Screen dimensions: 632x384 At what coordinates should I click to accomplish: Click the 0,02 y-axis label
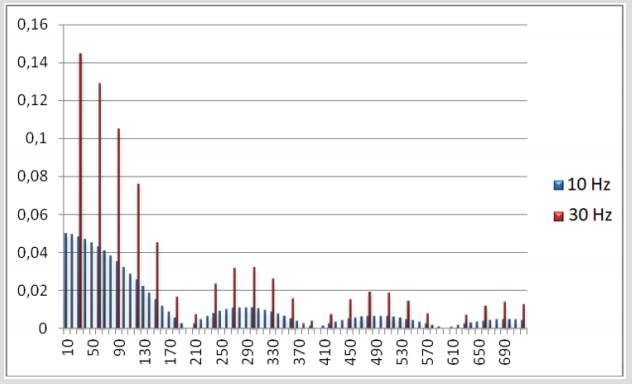32,291
